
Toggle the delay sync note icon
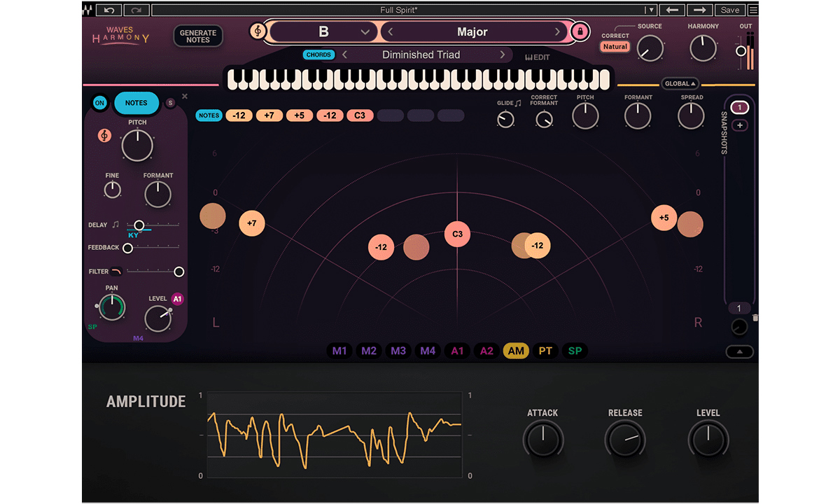tap(115, 225)
